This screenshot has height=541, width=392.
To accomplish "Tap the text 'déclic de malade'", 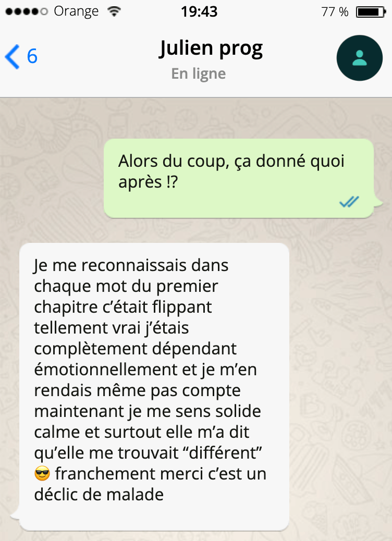I will [99, 494].
